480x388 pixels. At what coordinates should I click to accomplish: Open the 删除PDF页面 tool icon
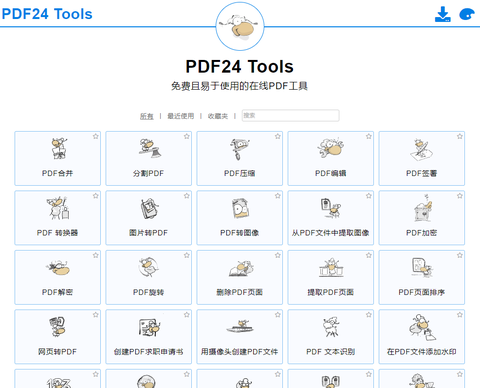241,269
